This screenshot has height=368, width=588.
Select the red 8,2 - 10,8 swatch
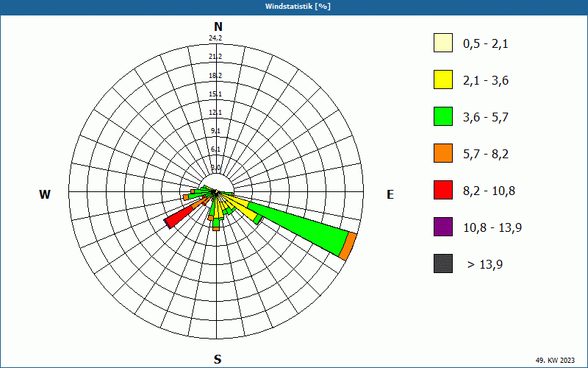[x=443, y=190]
